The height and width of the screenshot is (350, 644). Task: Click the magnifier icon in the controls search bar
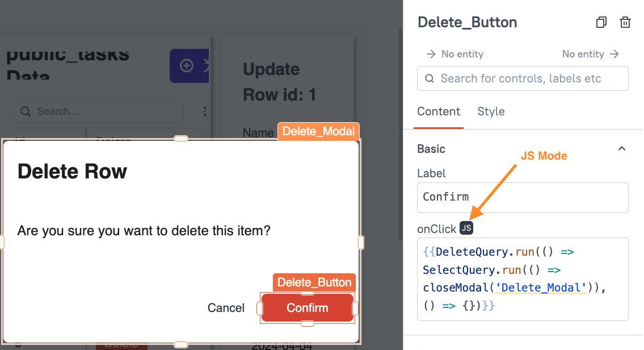pyautogui.click(x=430, y=78)
